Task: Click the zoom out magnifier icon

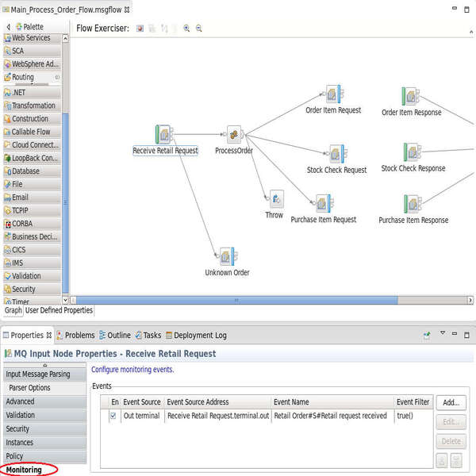Action: (x=199, y=28)
